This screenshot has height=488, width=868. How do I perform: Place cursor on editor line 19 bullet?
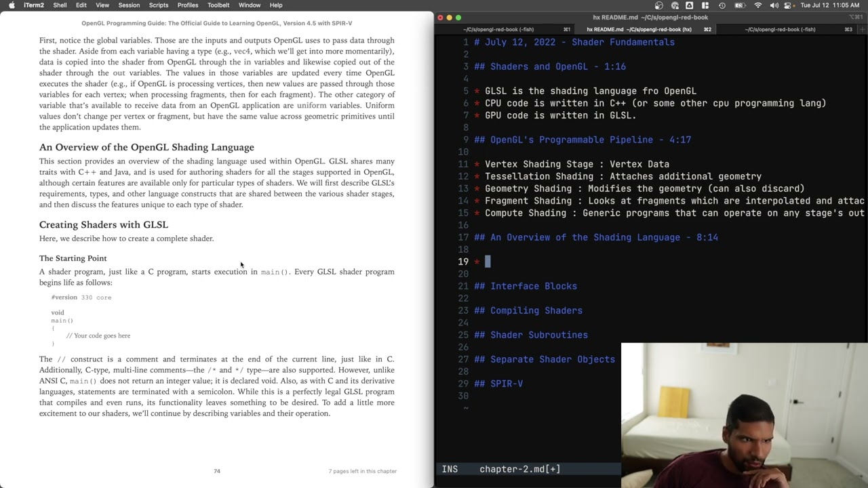tap(477, 262)
